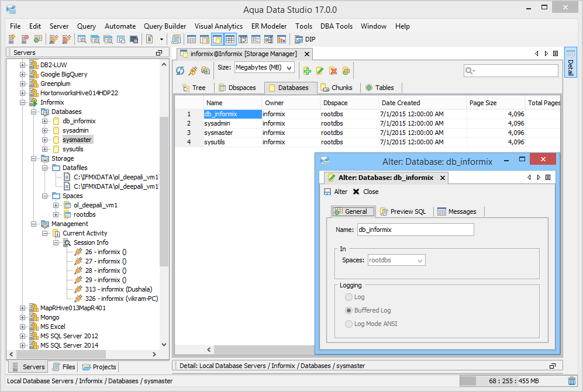Click the Register Server toolbar icon
Image resolution: width=583 pixels, height=392 pixels.
point(12,39)
